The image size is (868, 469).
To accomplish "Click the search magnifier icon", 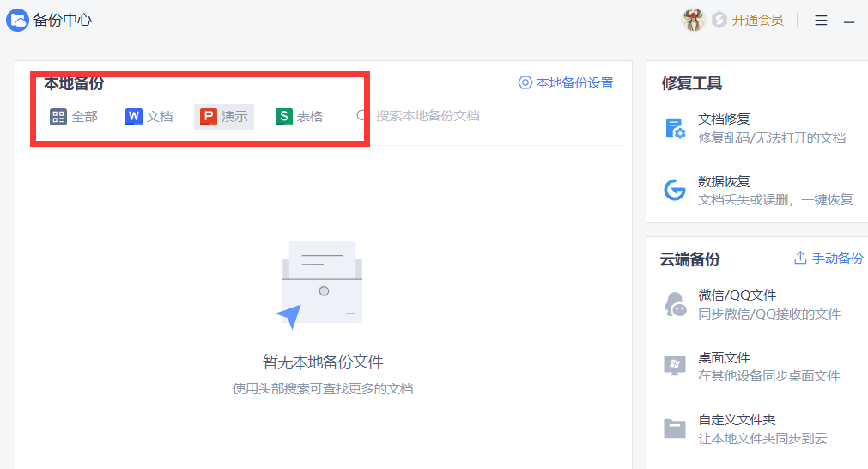I will [361, 115].
